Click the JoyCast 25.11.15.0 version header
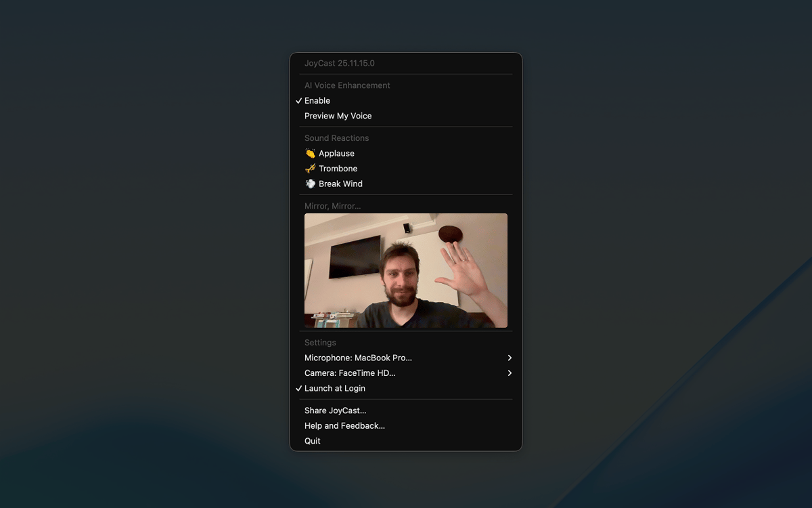Image resolution: width=812 pixels, height=508 pixels. click(339, 64)
